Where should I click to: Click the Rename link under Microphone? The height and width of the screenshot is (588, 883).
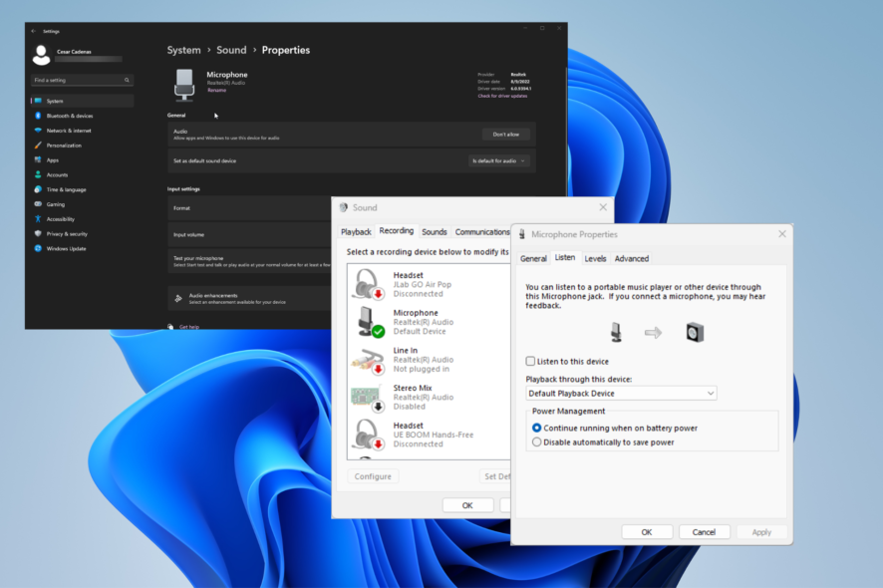point(216,90)
